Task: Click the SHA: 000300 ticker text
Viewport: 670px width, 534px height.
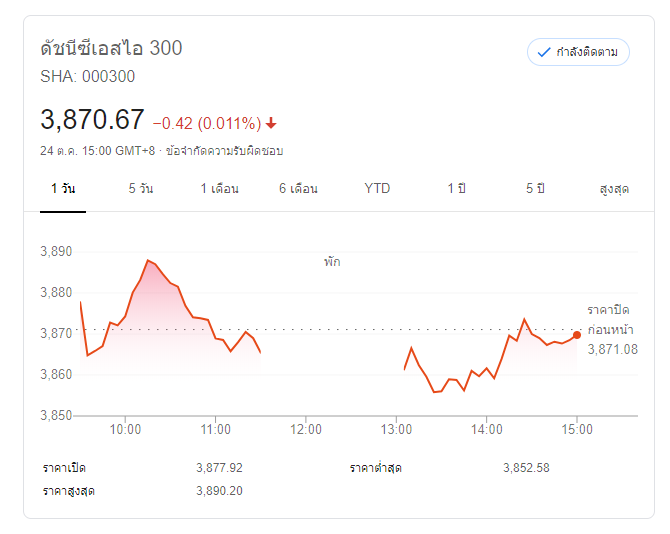Action: click(88, 76)
